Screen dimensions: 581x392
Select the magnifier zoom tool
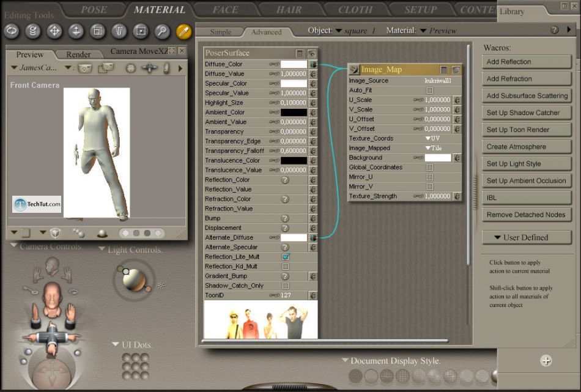tap(162, 31)
